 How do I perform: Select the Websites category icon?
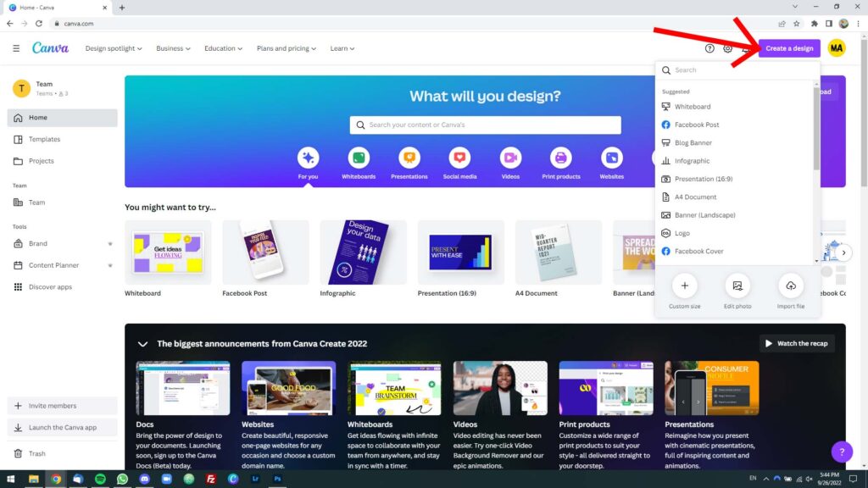(x=612, y=158)
